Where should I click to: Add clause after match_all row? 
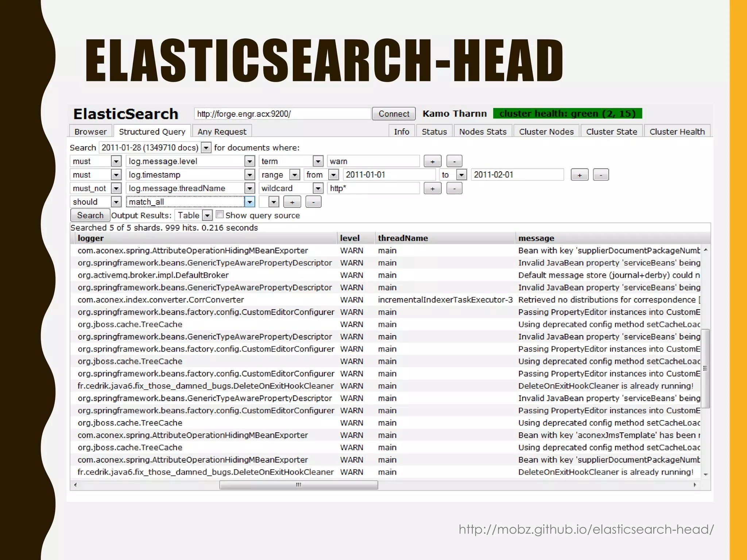coord(292,202)
